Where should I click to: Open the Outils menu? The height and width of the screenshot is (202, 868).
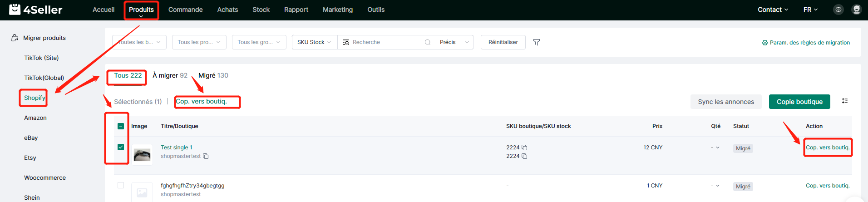[376, 10]
